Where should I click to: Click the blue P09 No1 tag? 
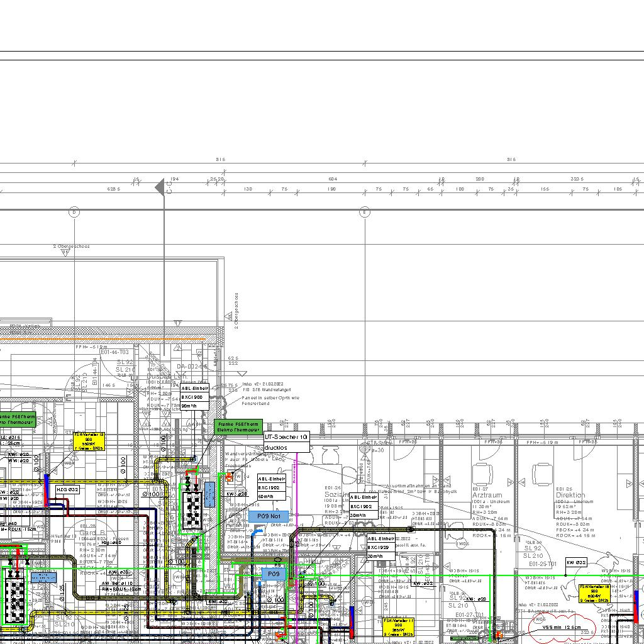pos(269,516)
